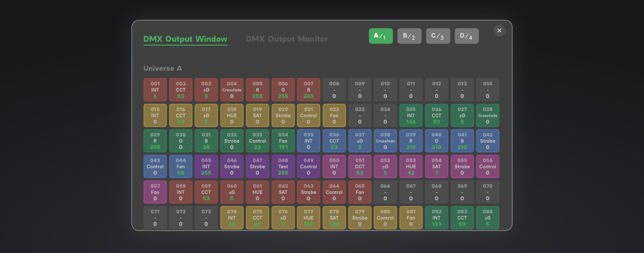Click channel 078 SAT cell
Viewport: 644px width, 253px height.
[334, 218]
